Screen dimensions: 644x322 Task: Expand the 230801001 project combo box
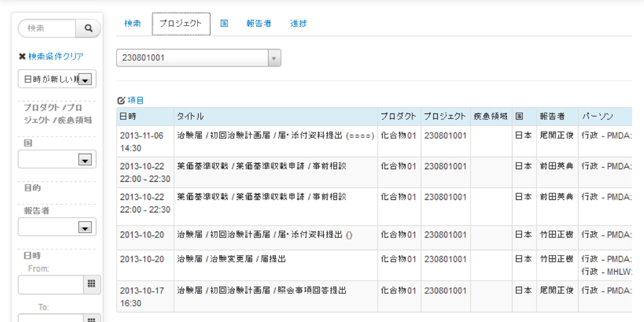click(274, 58)
